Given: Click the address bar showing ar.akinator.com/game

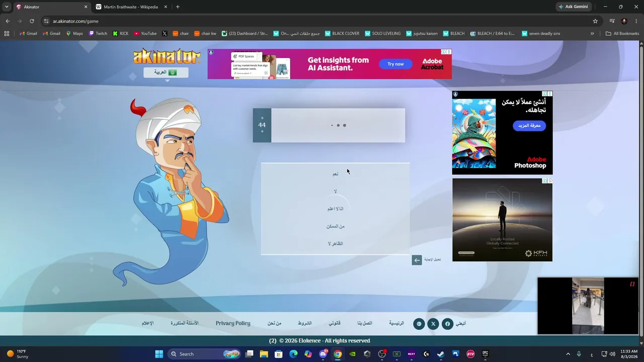Looking at the screenshot, I should 320,21.
